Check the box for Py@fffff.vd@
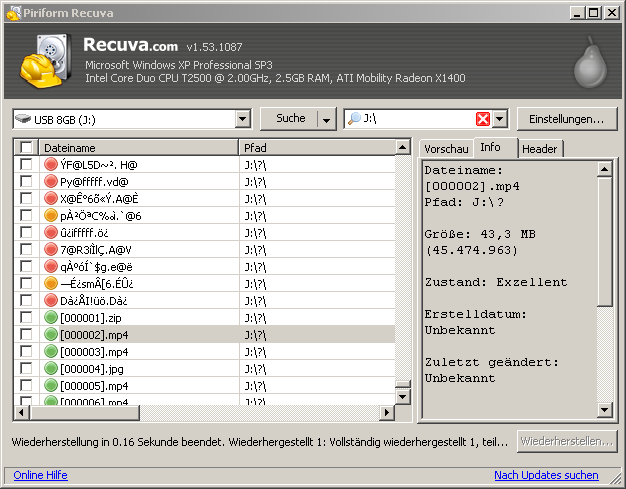 tap(26, 181)
